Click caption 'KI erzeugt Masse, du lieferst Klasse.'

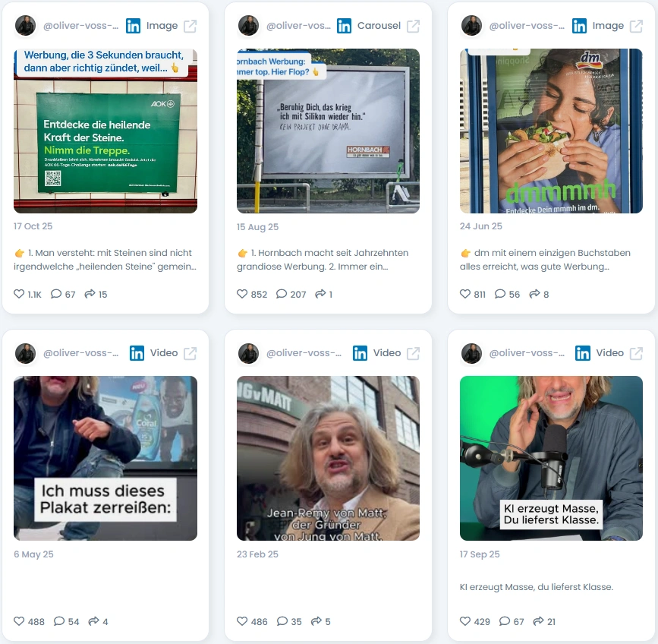coord(537,587)
